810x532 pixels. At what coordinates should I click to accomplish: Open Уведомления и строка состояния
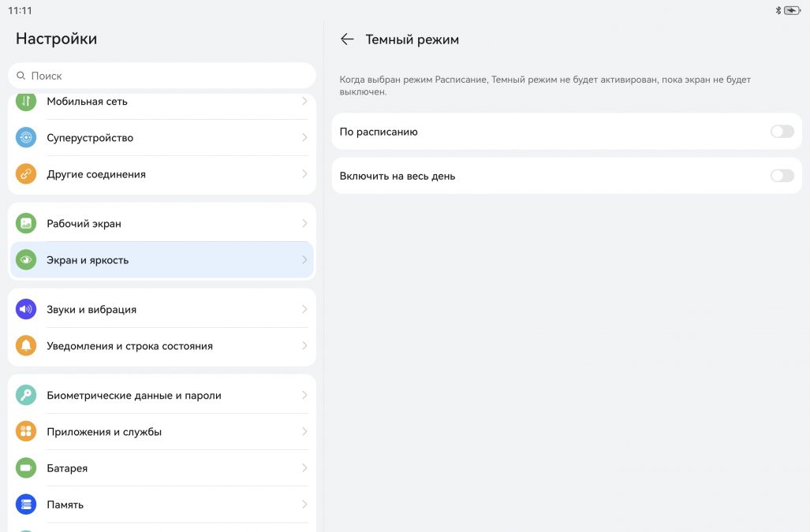click(129, 346)
